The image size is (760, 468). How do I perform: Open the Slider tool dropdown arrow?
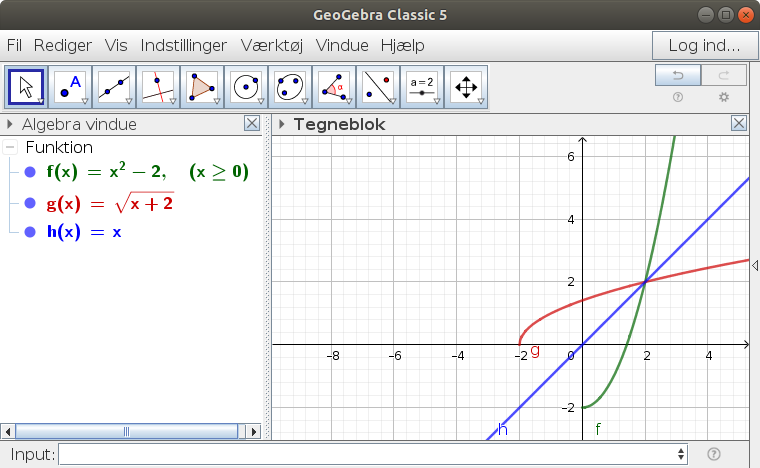click(437, 102)
